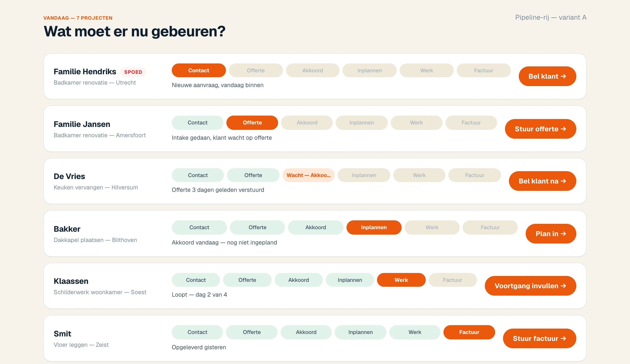Select the Inplannen stage in De Vries row
This screenshot has width=630, height=364.
click(364, 175)
